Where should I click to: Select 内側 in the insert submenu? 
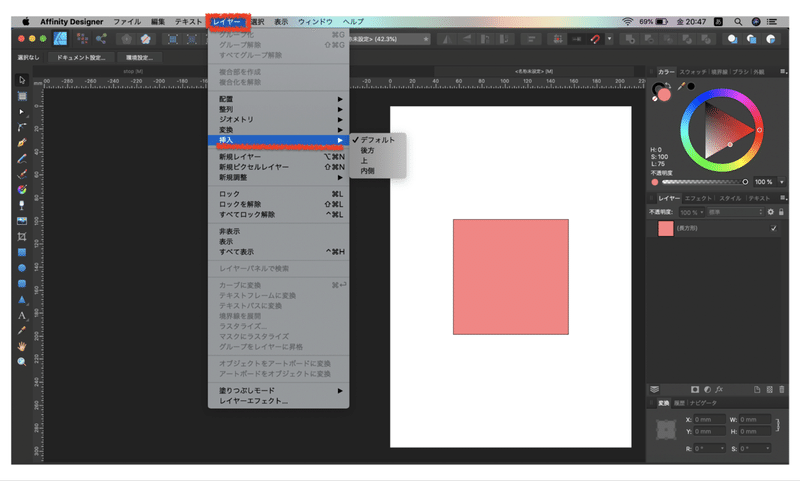(378, 171)
